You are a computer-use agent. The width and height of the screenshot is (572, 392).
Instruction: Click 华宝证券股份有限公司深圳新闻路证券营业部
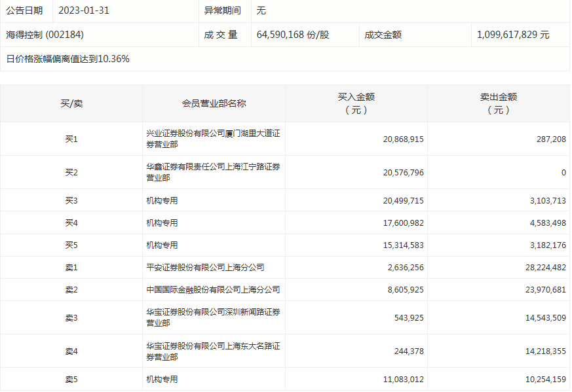[x=213, y=317]
